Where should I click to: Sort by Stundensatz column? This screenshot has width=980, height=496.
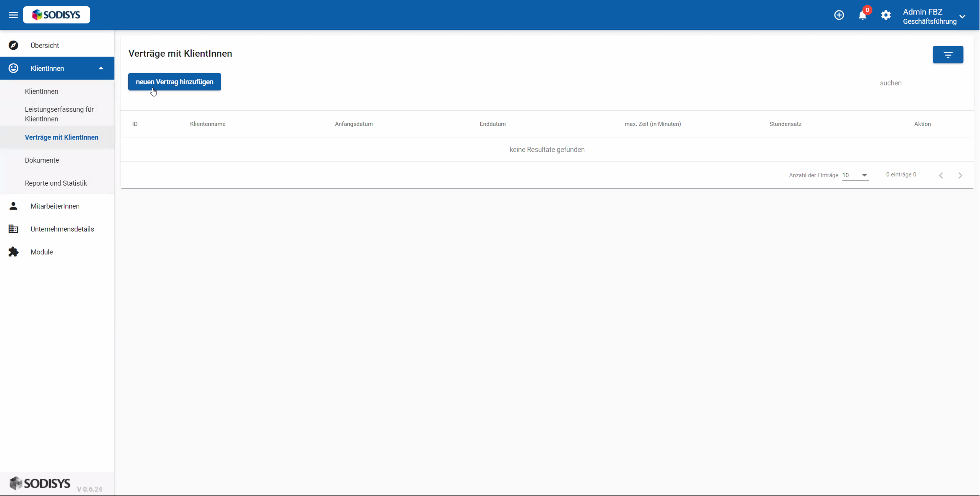[785, 124]
